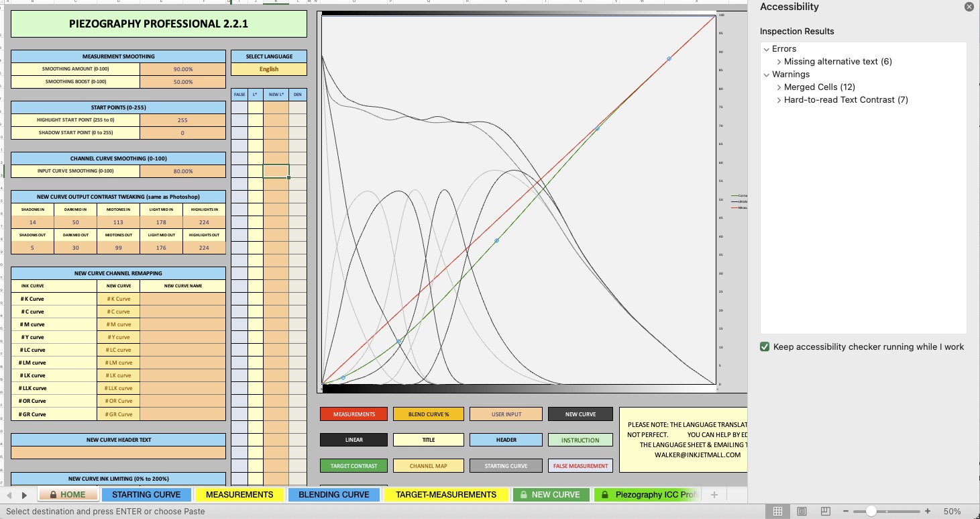The height and width of the screenshot is (519, 980).
Task: Close the Accessibility pane
Action: click(969, 7)
